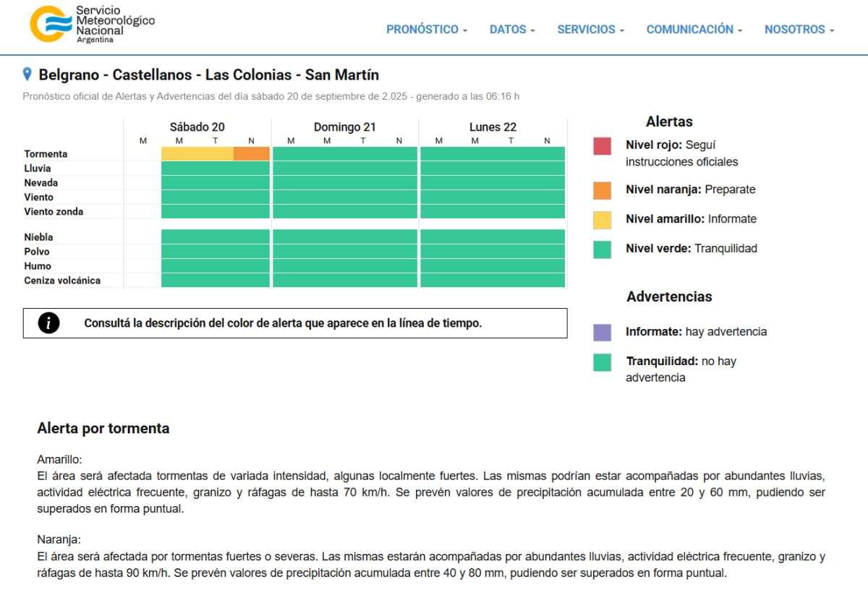Open the PRONÓSTICO dropdown menu
Image resolution: width=868 pixels, height=590 pixels.
(x=427, y=30)
